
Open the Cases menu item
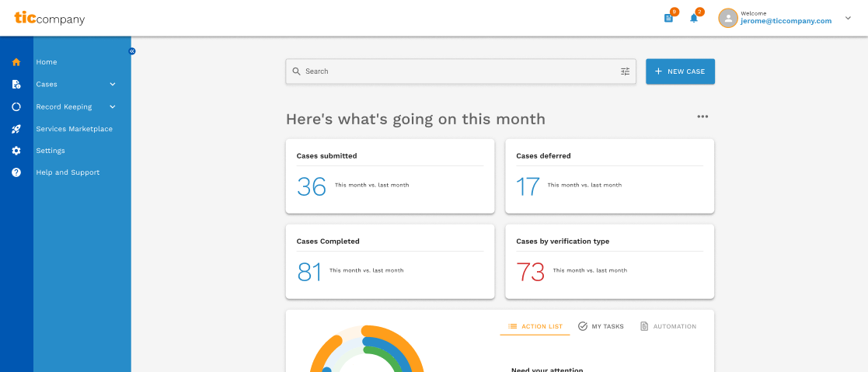point(47,84)
